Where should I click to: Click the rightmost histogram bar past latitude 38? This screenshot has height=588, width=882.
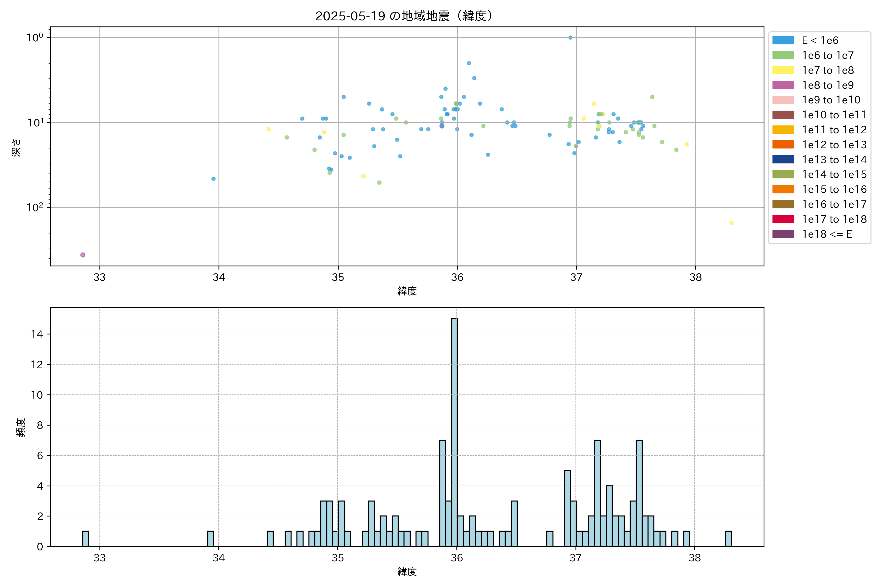point(728,539)
